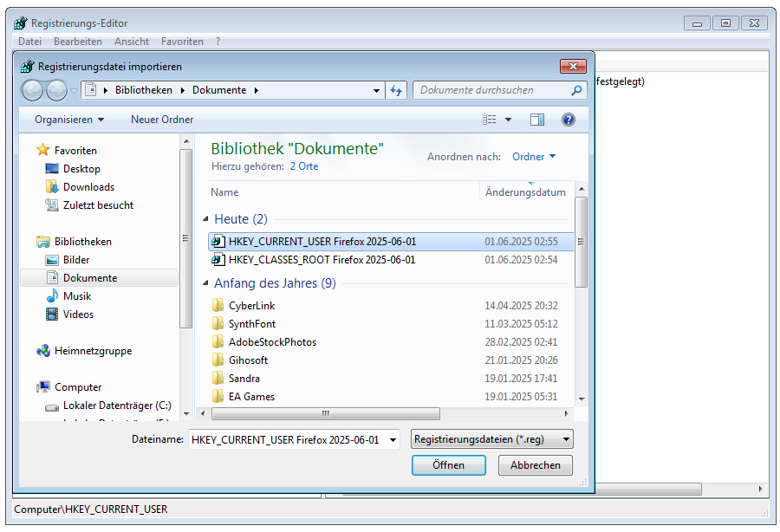Click the refresh address bar icon
The width and height of the screenshot is (780, 532).
396,90
